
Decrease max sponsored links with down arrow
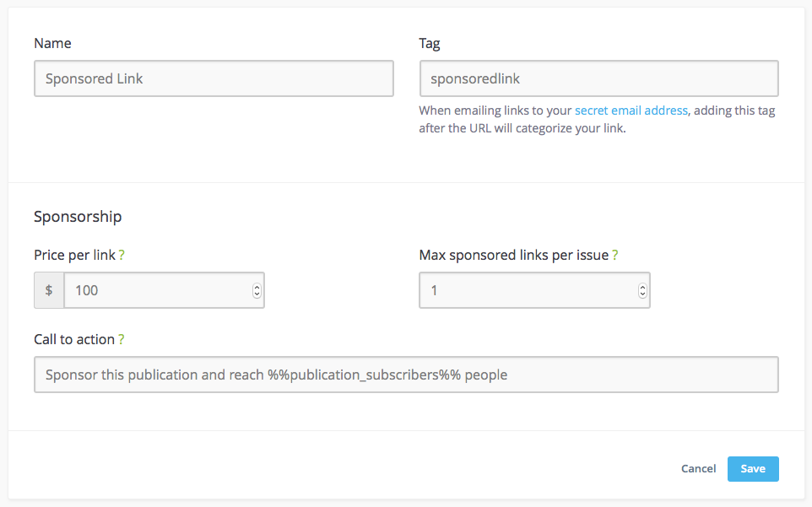[642, 294]
